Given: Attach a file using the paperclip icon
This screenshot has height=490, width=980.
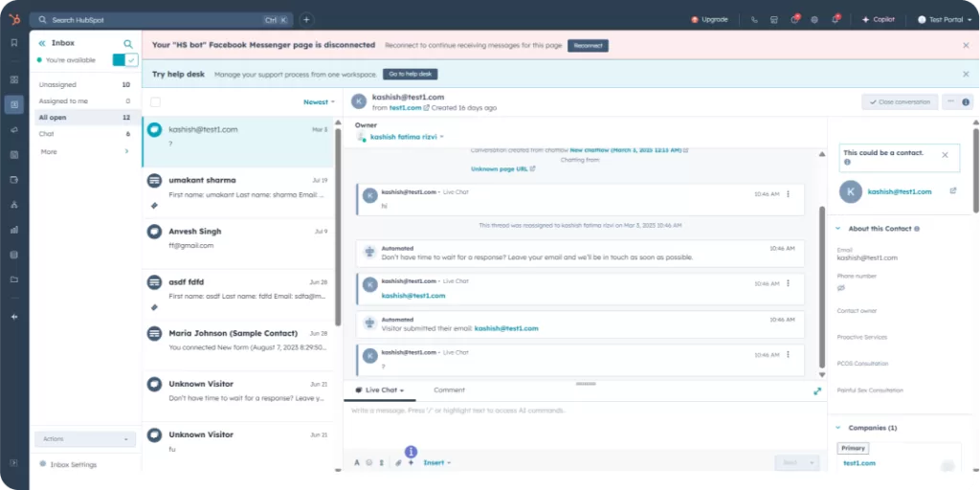Looking at the screenshot, I should [398, 462].
